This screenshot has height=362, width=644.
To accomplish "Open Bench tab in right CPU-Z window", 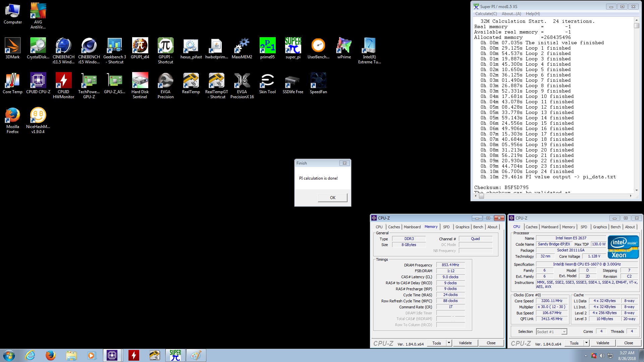I will (615, 227).
